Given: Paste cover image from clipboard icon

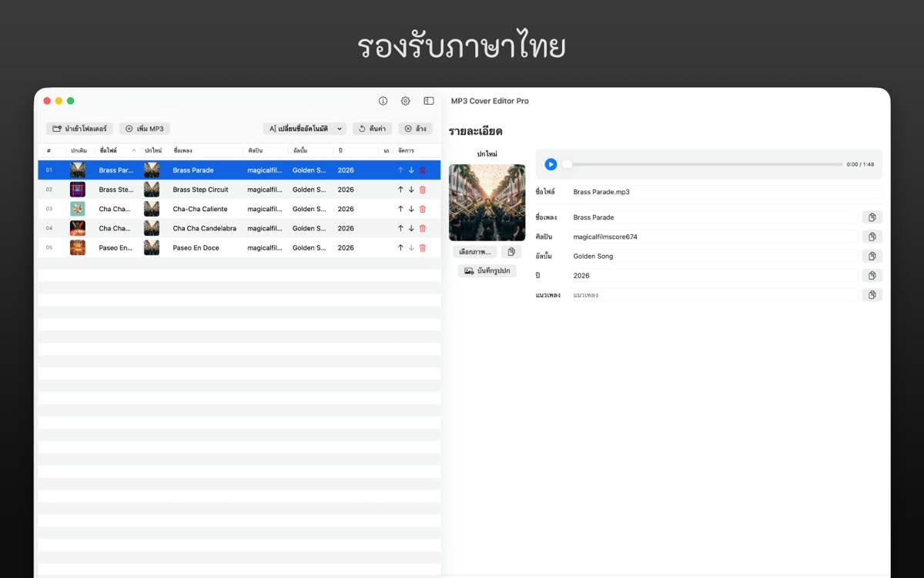Looking at the screenshot, I should (511, 252).
